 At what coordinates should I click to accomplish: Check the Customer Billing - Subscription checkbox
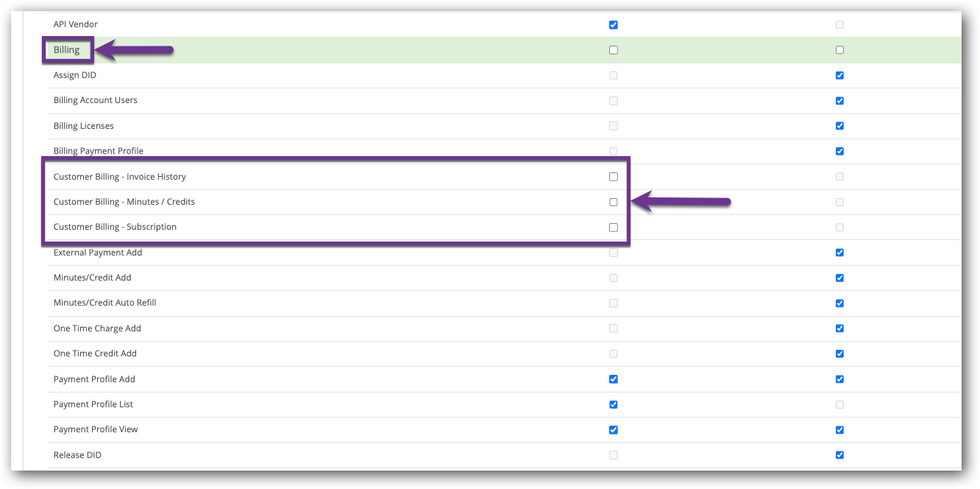click(613, 227)
